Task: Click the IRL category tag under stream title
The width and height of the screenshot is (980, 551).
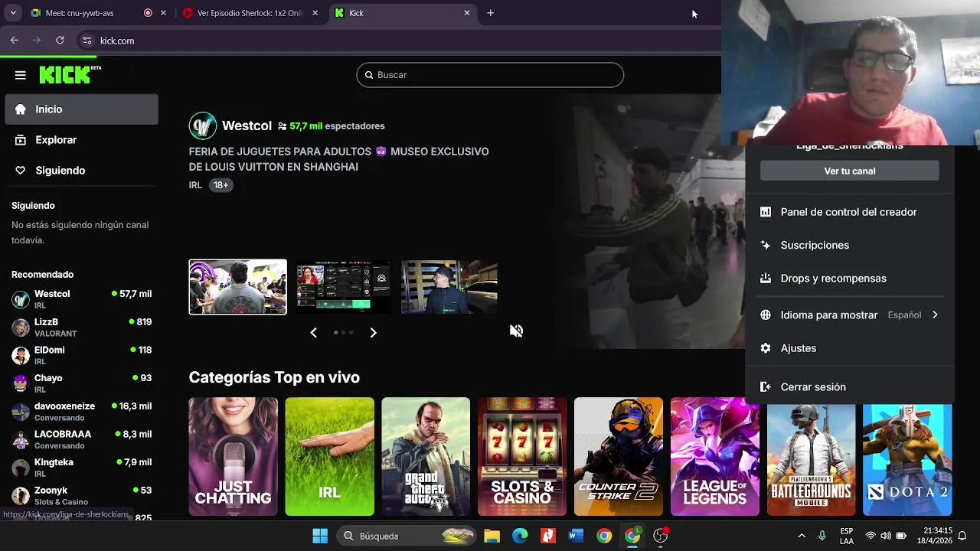Action: [195, 185]
